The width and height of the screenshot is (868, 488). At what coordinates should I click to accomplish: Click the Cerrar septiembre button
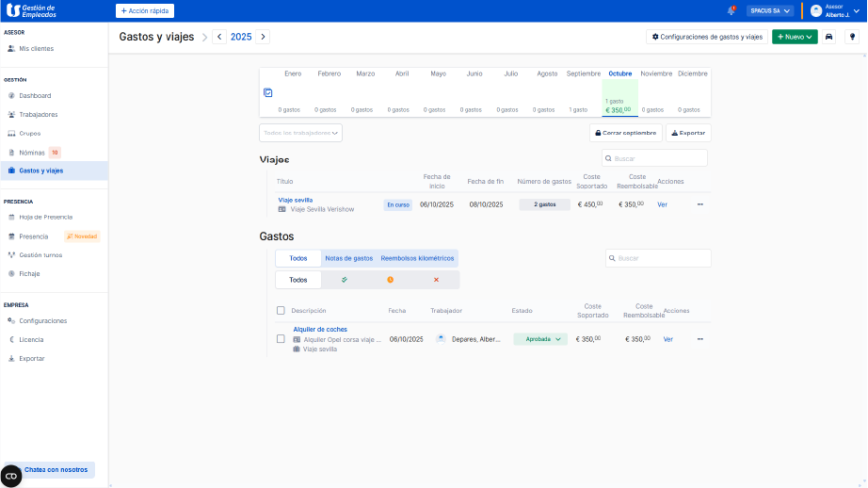pos(625,133)
